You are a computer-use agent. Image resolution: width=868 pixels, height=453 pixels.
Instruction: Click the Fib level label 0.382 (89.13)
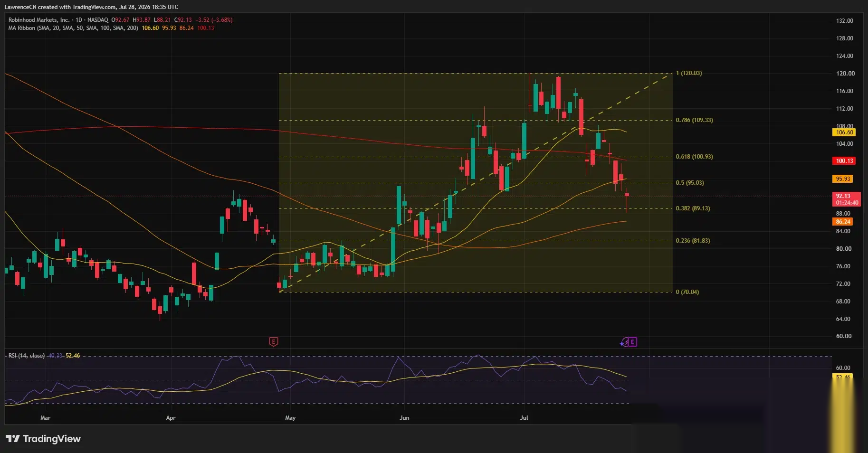click(x=693, y=208)
